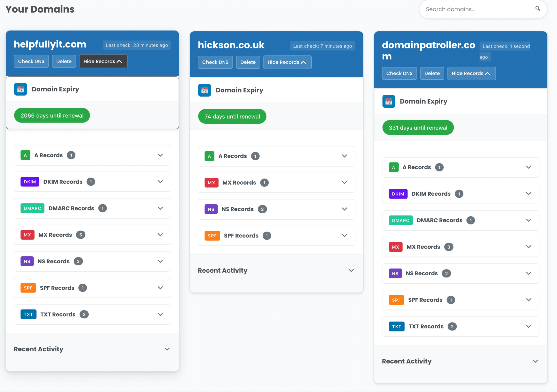Hide records for domainpatroller.com
The image size is (557, 392).
click(x=471, y=74)
